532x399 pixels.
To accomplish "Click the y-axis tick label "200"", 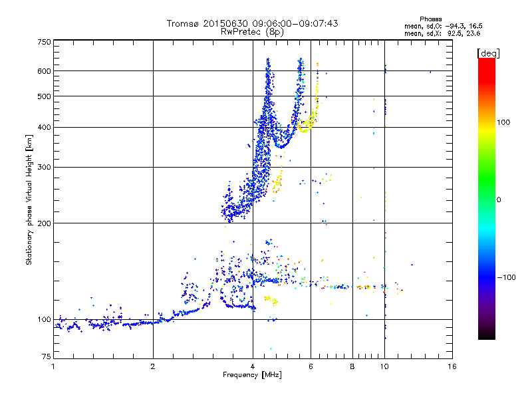I will coord(45,223).
